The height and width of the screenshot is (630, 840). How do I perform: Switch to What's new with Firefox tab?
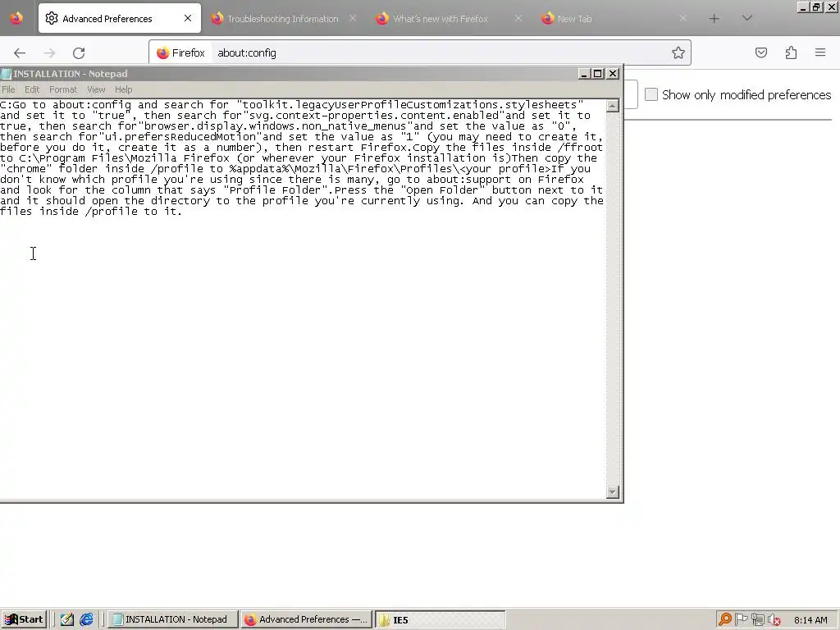point(441,18)
